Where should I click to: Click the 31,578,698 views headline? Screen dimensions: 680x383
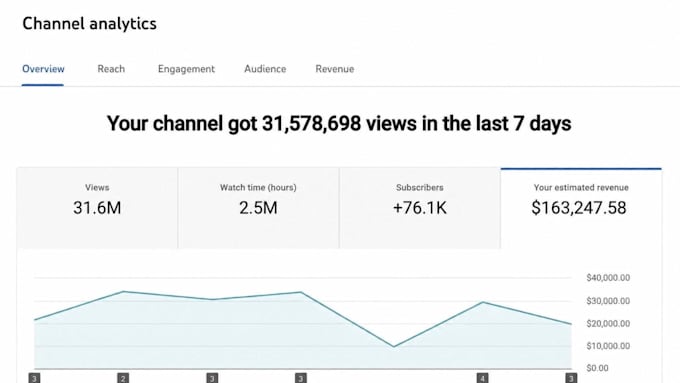coord(339,124)
